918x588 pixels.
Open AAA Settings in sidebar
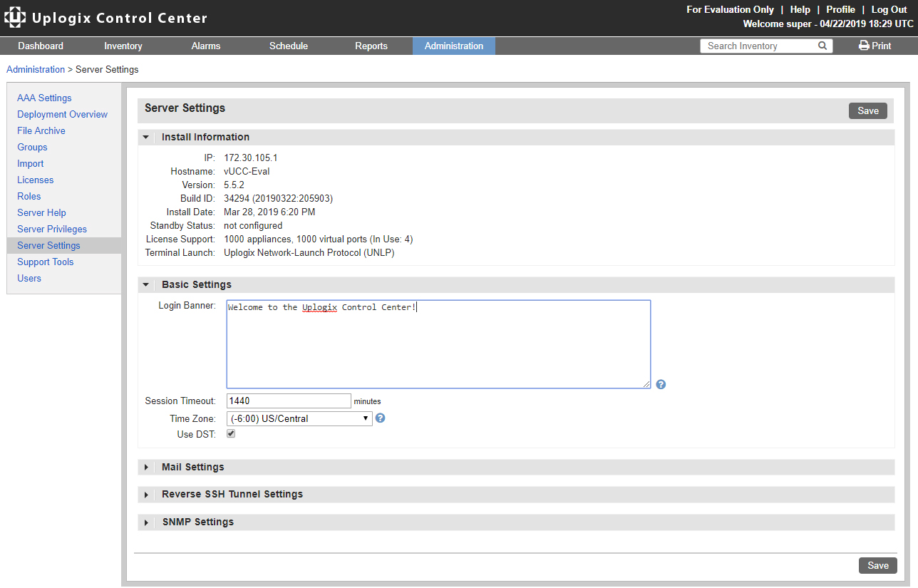(44, 98)
